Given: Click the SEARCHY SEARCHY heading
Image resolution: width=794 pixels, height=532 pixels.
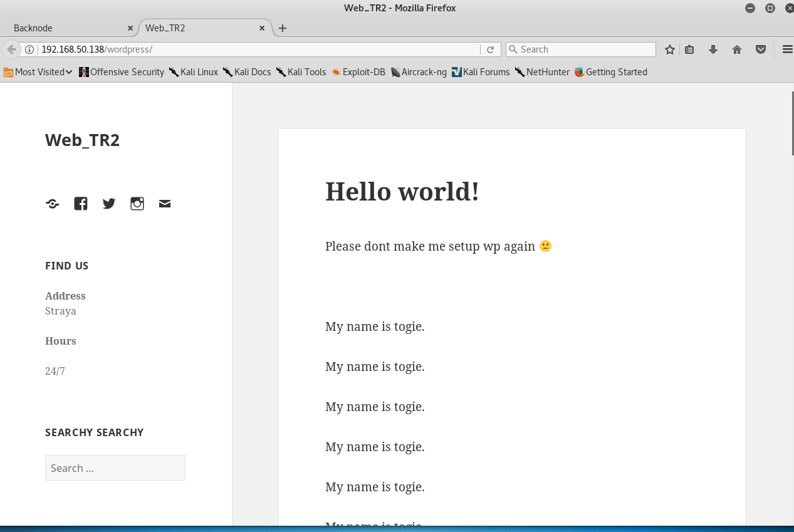Looking at the screenshot, I should point(95,432).
